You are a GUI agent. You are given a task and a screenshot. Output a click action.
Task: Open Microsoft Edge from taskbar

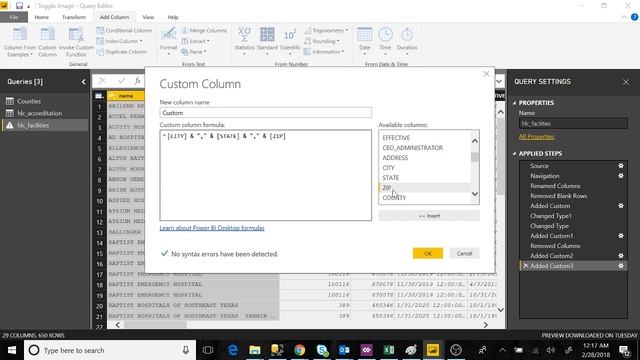coord(233,350)
